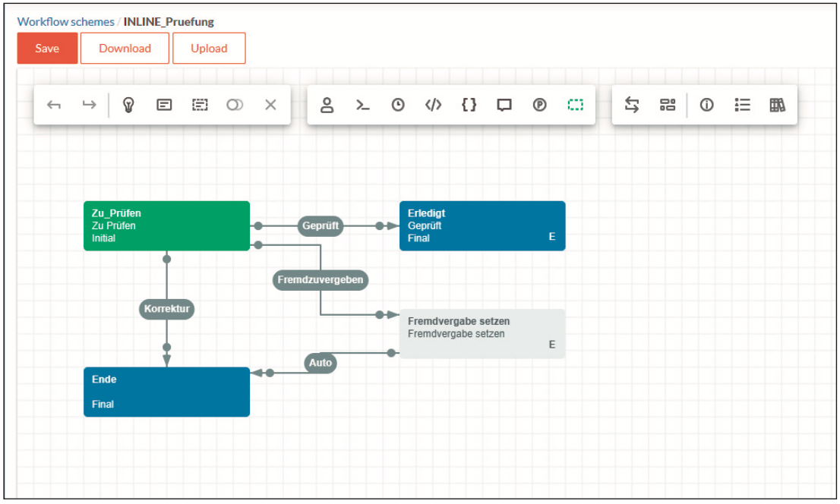Toggle the overlapping circles icon

coord(235,105)
